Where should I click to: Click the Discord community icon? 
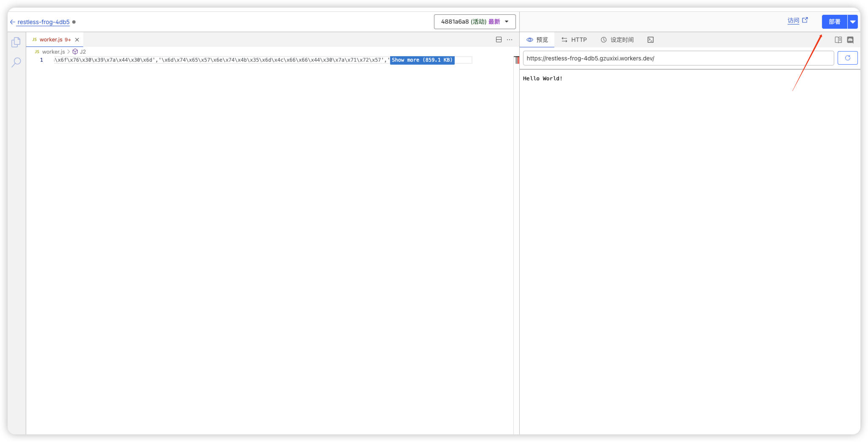click(850, 40)
